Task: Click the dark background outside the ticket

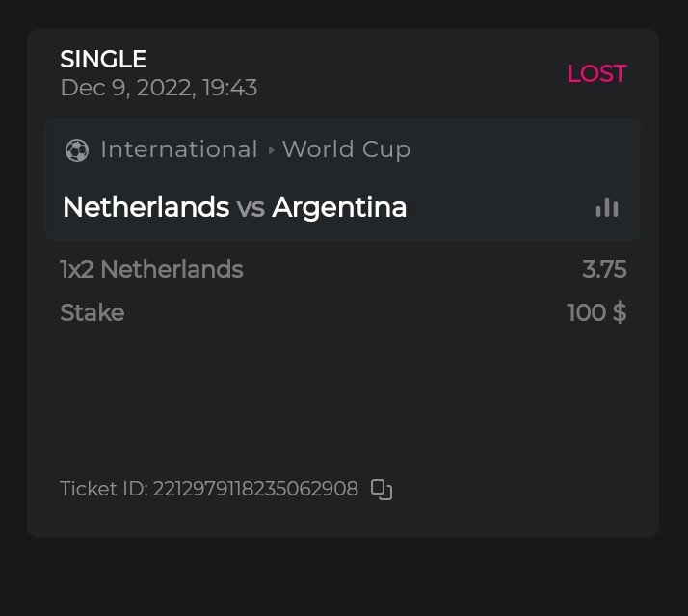Action: [342, 576]
